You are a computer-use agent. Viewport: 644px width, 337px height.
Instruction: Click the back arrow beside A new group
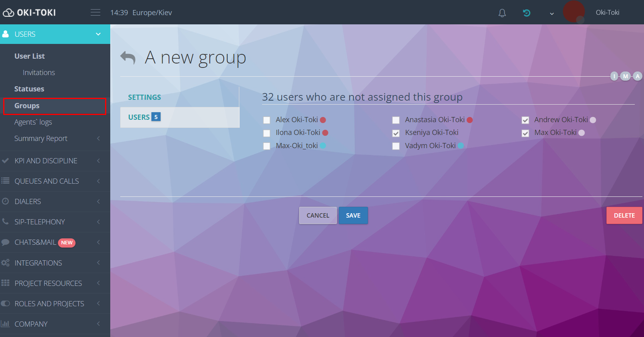128,57
